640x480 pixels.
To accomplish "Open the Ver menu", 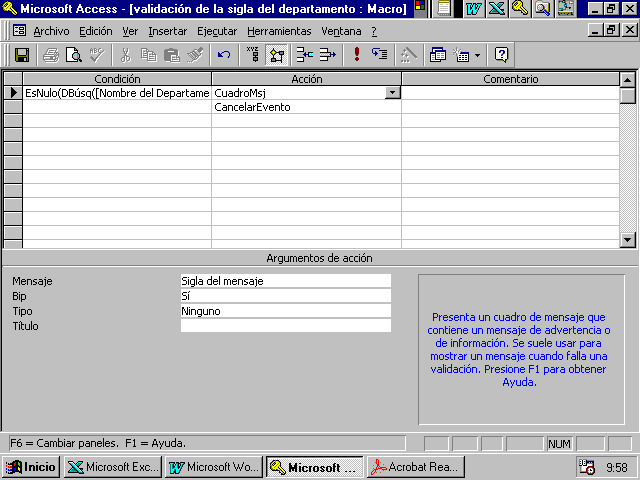I will pyautogui.click(x=130, y=31).
